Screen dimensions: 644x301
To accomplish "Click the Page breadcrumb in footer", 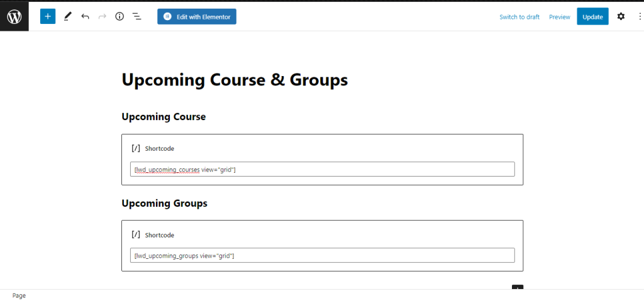I will (x=19, y=296).
